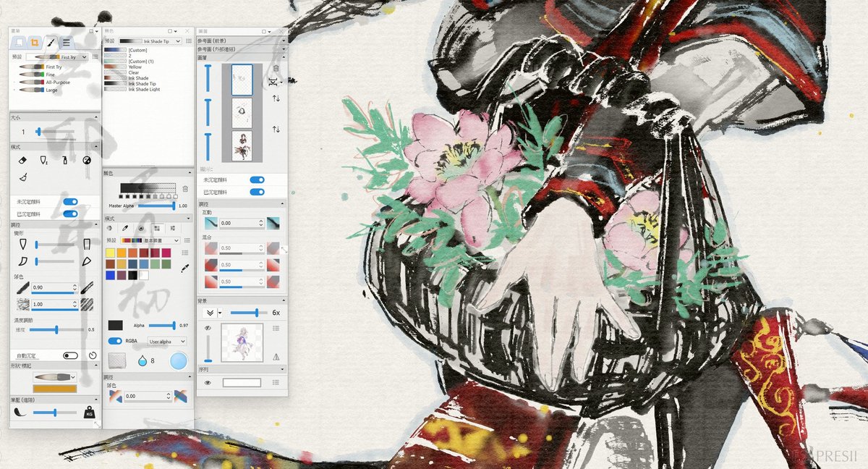The image size is (868, 469).
Task: Click the orange marker color bar
Action: click(55, 389)
